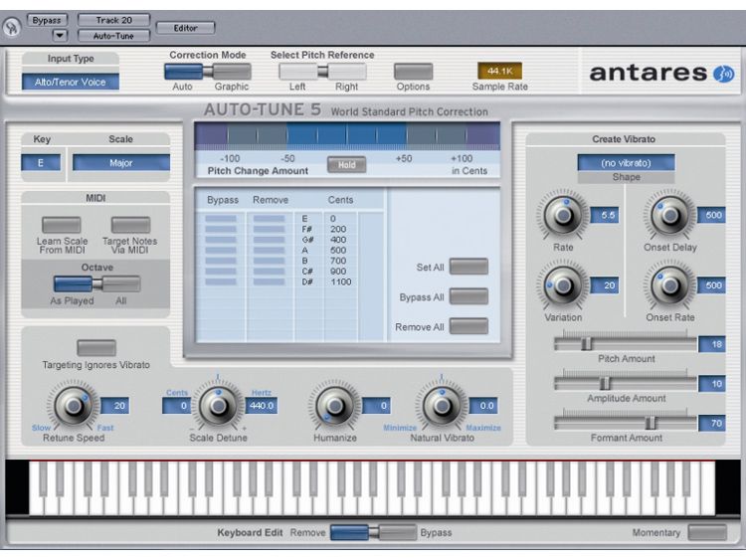Click the Set All button
746x560 pixels.
468,267
